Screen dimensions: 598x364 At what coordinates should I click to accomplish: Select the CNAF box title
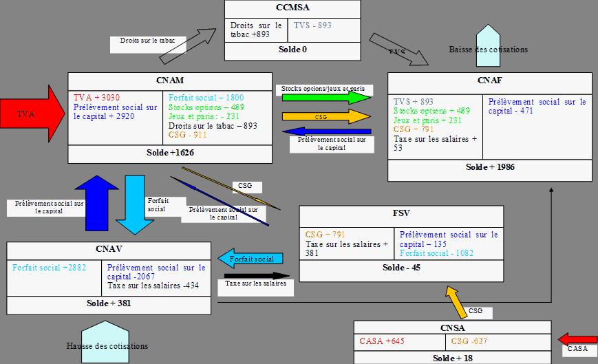click(x=490, y=81)
